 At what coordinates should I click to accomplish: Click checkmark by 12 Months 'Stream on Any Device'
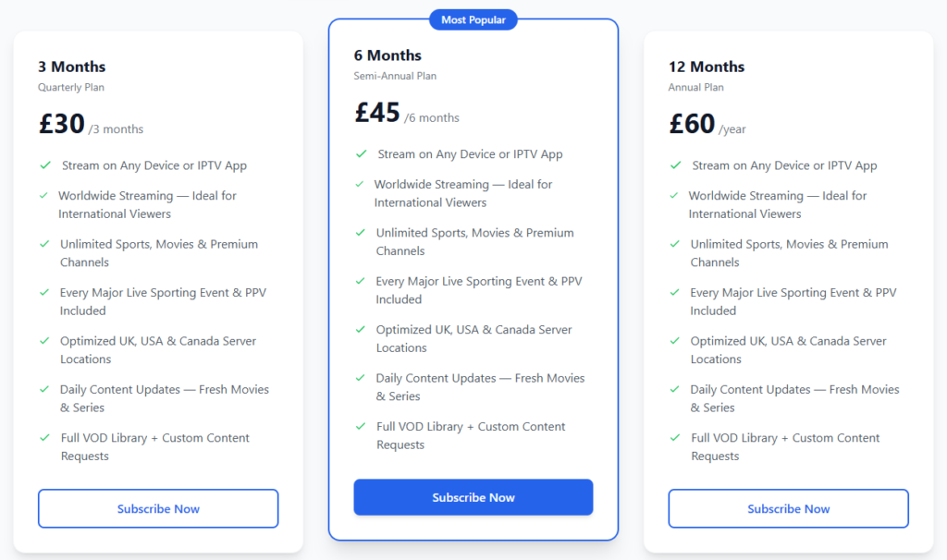675,165
